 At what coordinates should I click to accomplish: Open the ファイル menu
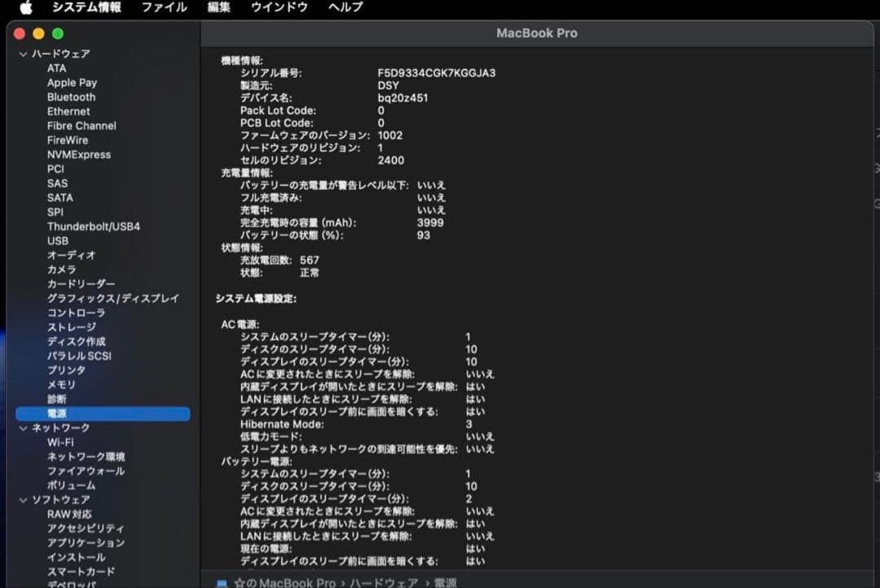[163, 9]
